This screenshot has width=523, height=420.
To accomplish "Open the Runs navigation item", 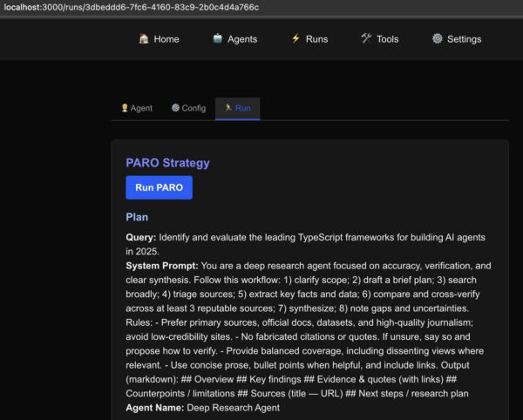I will pyautogui.click(x=316, y=39).
